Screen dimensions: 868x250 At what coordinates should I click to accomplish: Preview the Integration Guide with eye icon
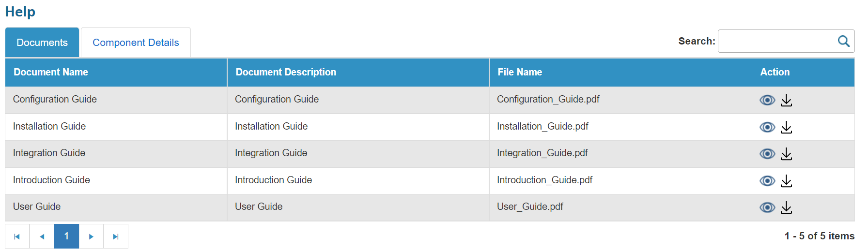click(x=767, y=154)
